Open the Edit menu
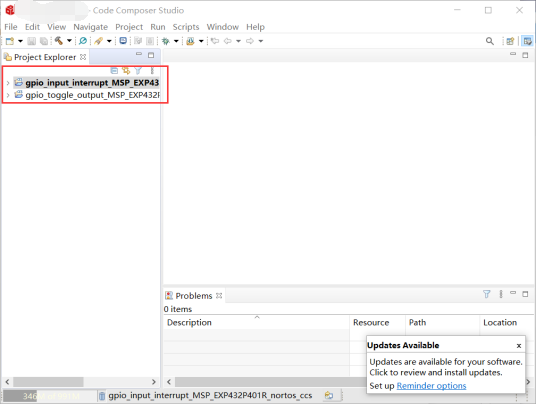This screenshot has width=536, height=404. tap(32, 27)
